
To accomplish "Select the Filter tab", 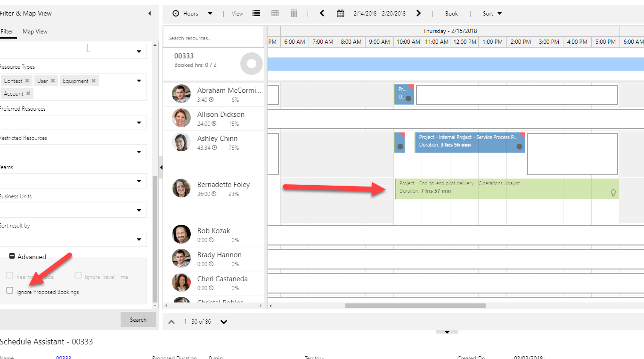I will tap(7, 32).
